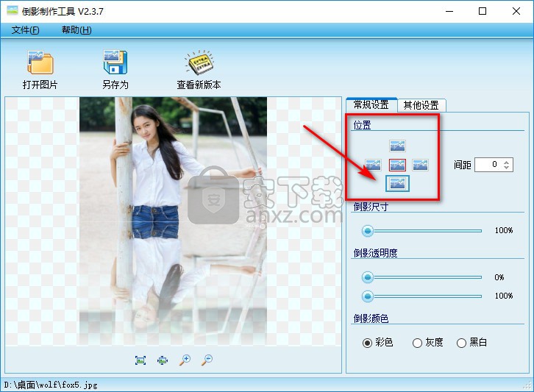Image resolution: width=534 pixels, height=392 pixels.
Task: Click the 位置 section heading
Action: coord(362,125)
